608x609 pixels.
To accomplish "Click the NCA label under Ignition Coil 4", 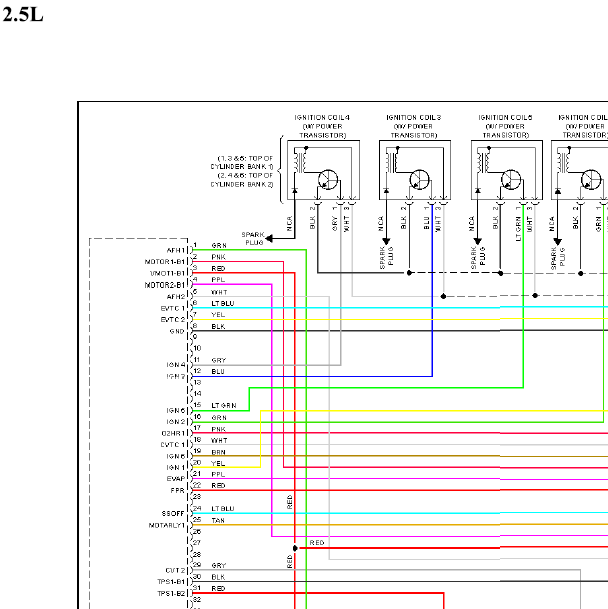I will coord(289,224).
